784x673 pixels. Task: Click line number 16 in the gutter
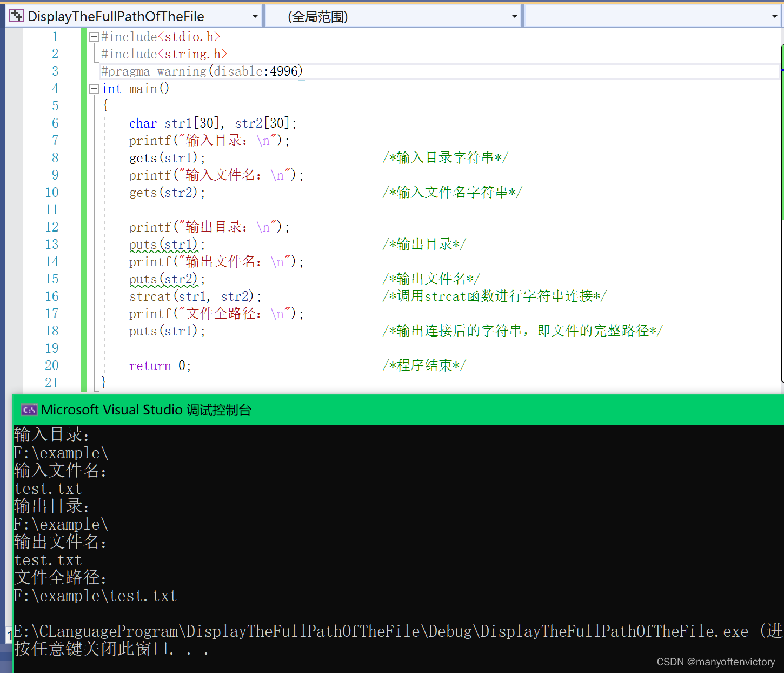[52, 296]
